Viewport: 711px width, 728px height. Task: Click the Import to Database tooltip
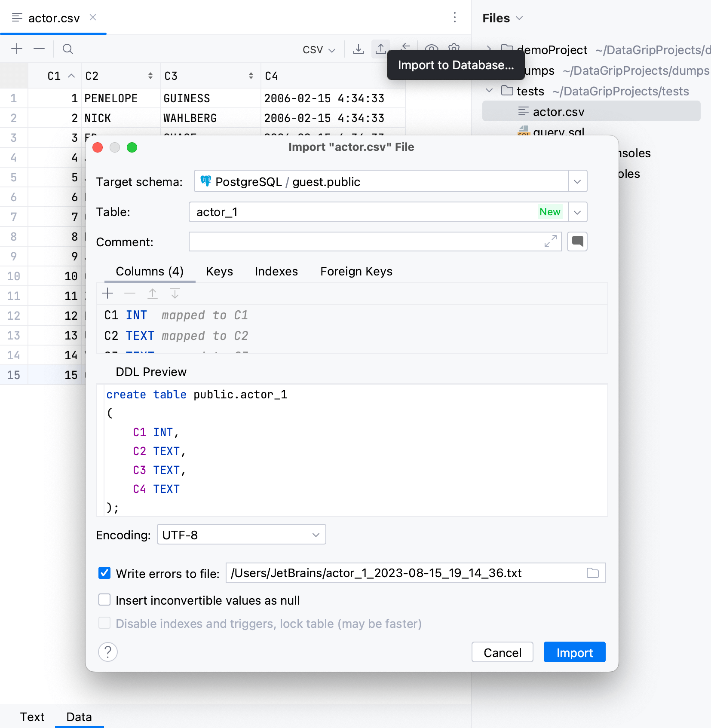[456, 65]
